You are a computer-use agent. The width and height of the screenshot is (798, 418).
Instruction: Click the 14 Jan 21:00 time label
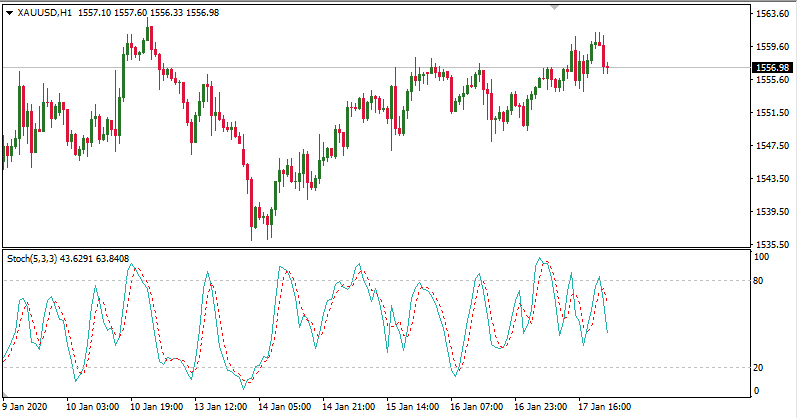point(349,407)
